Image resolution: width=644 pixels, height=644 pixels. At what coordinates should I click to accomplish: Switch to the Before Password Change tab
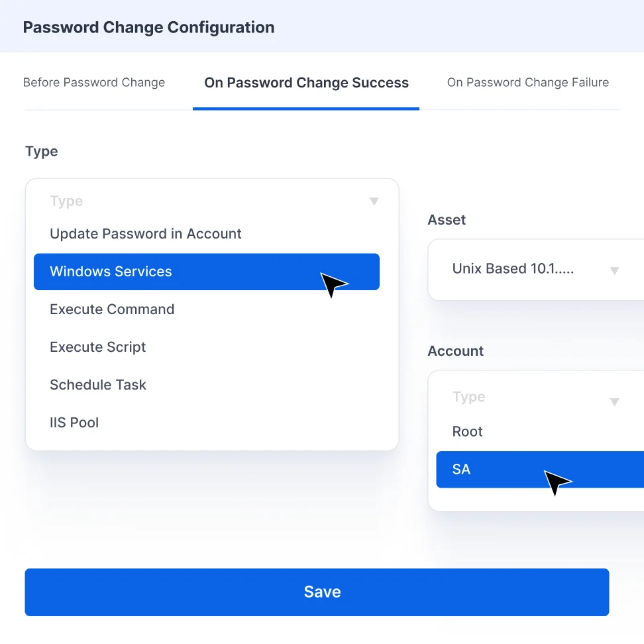tap(93, 82)
